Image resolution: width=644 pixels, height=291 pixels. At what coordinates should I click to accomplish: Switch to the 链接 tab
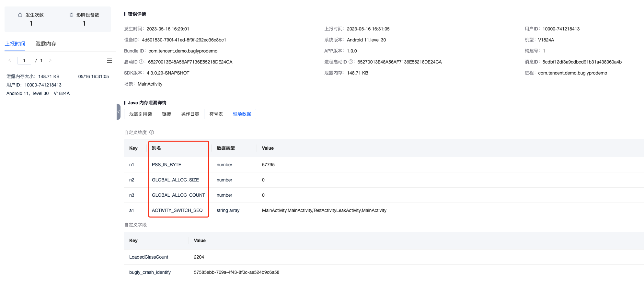[x=166, y=114]
